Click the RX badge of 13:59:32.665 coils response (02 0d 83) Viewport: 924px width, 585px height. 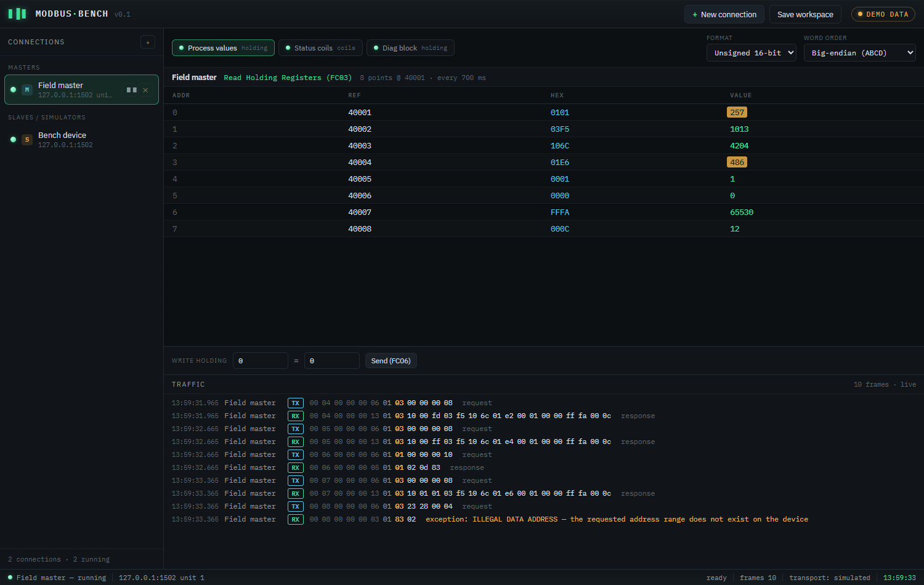(x=296, y=468)
